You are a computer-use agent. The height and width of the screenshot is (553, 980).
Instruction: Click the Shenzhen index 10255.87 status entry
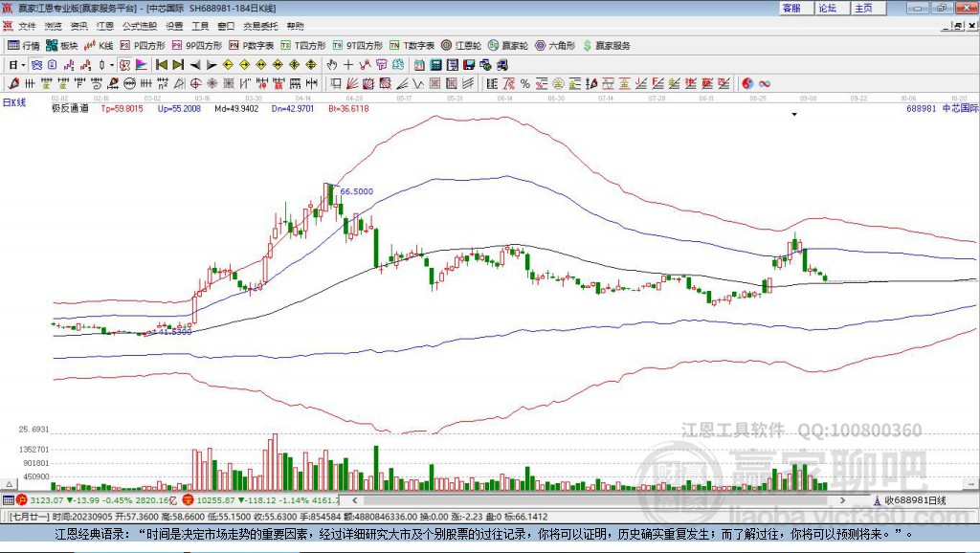[260, 499]
